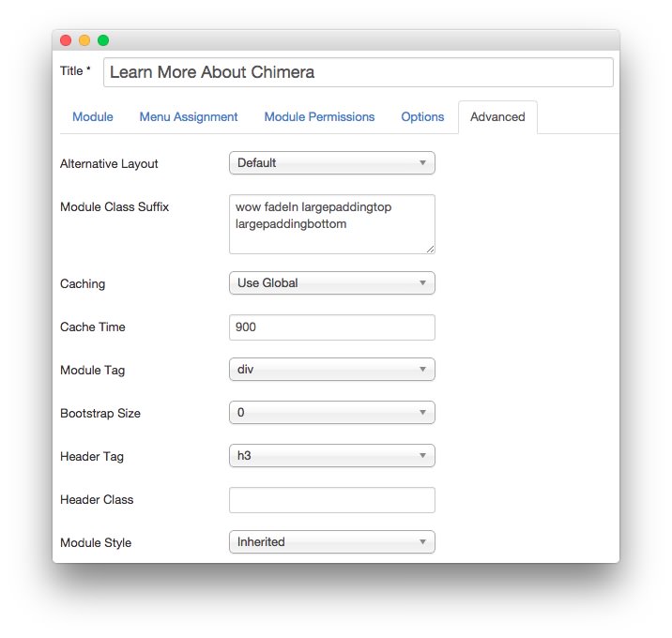Click the red close window button
Image resolution: width=672 pixels, height=638 pixels.
[x=66, y=40]
